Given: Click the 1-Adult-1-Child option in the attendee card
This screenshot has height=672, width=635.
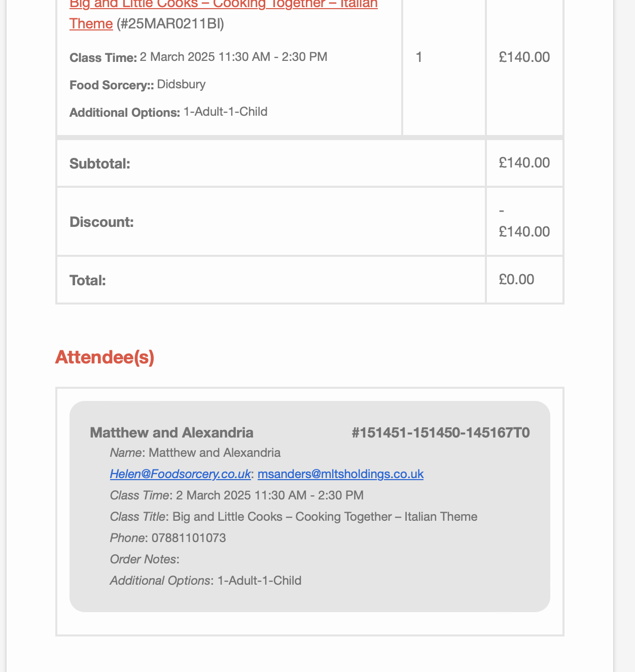Looking at the screenshot, I should point(259,581).
